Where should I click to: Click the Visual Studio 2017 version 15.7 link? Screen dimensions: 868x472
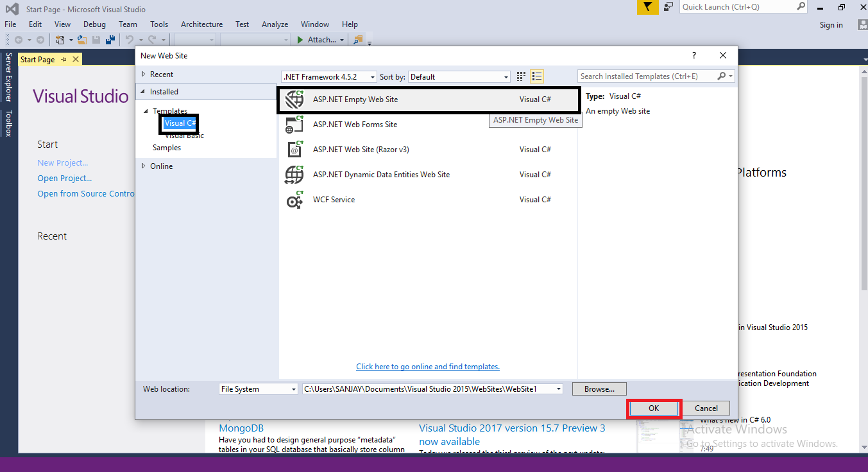(512, 435)
